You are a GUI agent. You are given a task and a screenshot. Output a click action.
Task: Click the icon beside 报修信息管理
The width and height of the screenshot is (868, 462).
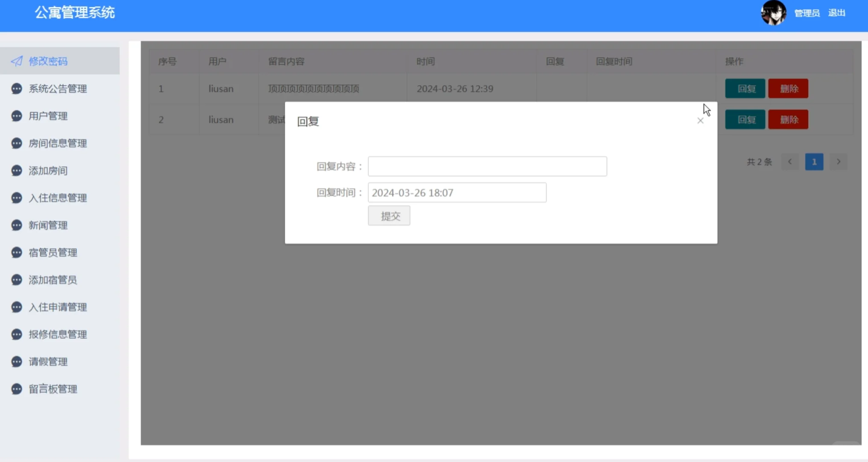point(16,334)
